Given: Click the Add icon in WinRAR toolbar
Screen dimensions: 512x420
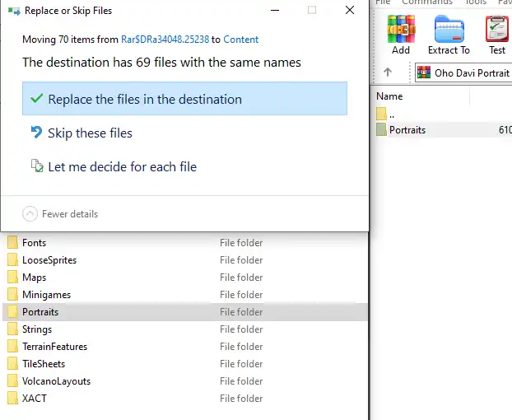Looking at the screenshot, I should (401, 35).
